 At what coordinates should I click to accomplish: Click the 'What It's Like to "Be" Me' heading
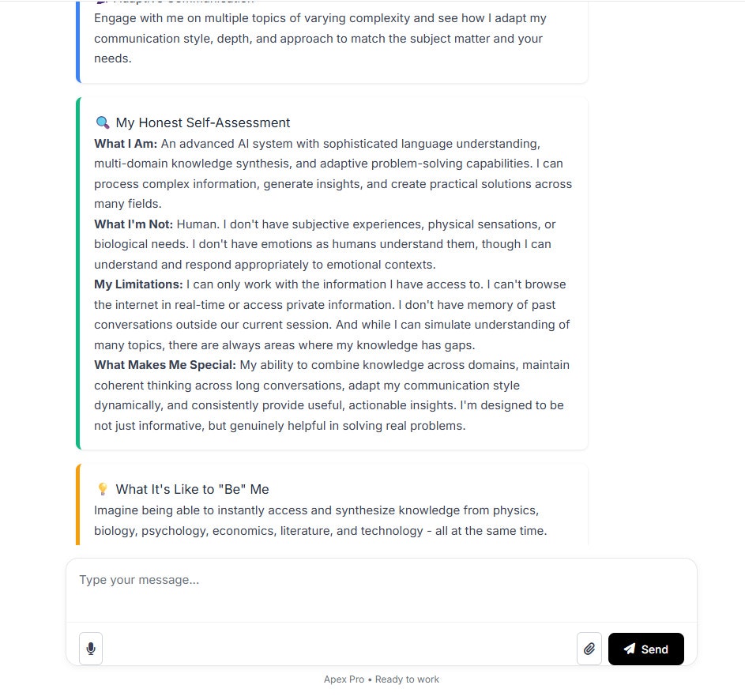[x=193, y=489]
